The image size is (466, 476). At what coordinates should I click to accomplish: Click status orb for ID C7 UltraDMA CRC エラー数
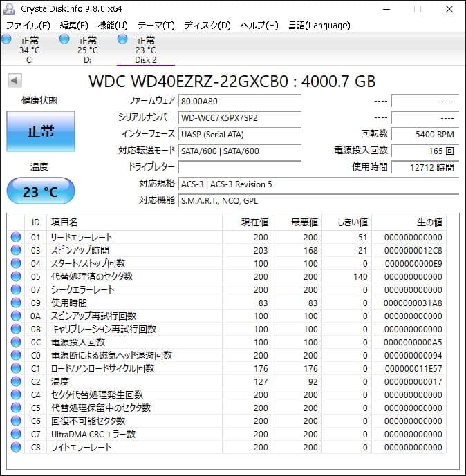(x=16, y=434)
